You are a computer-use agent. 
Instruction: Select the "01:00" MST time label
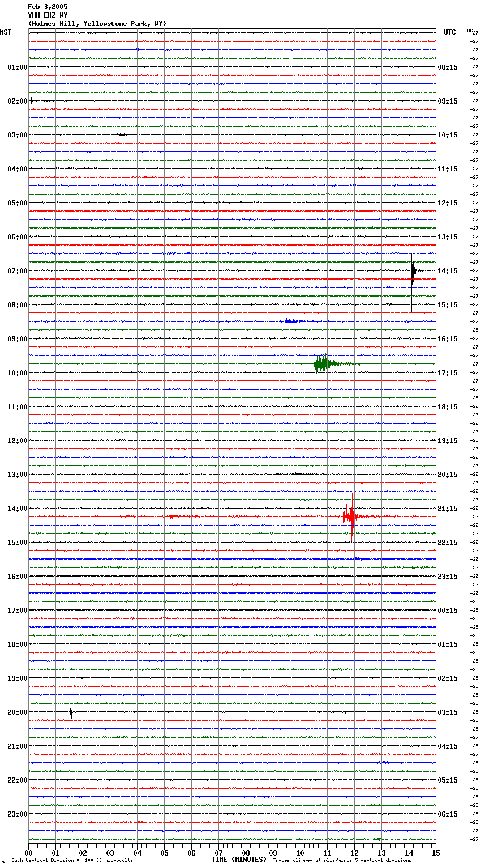click(17, 67)
